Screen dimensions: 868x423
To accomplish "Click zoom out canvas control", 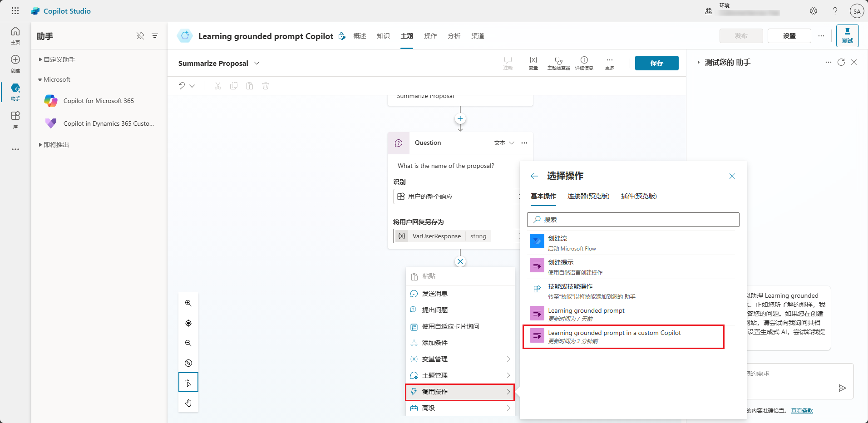I will click(188, 343).
